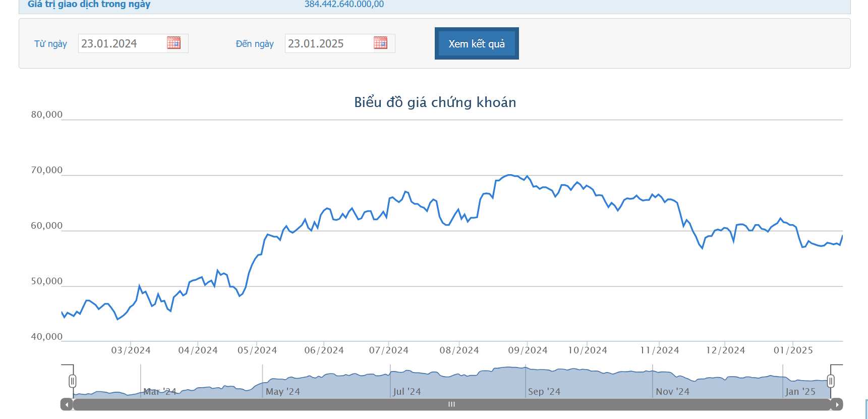Open the calendar picker for Đến ngày
The image size is (868, 419).
(x=380, y=43)
